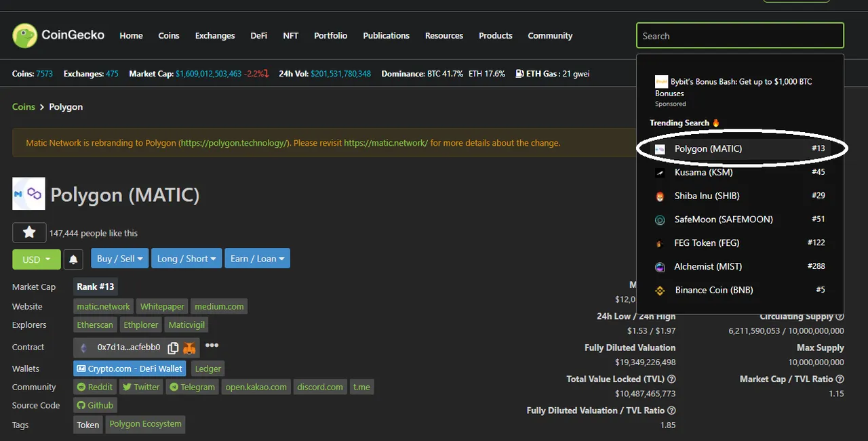The width and height of the screenshot is (868, 441).
Task: Click the CoinGecko gecko logo
Action: tap(25, 35)
